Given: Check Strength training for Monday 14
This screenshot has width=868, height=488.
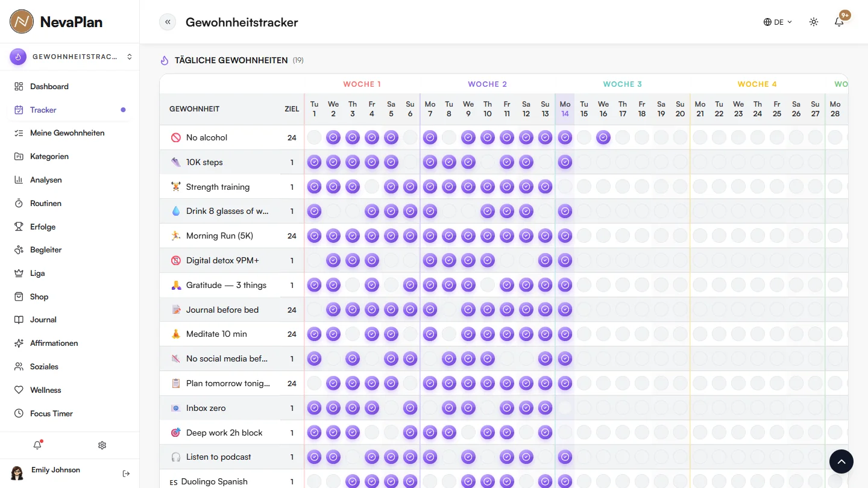Looking at the screenshot, I should (565, 187).
